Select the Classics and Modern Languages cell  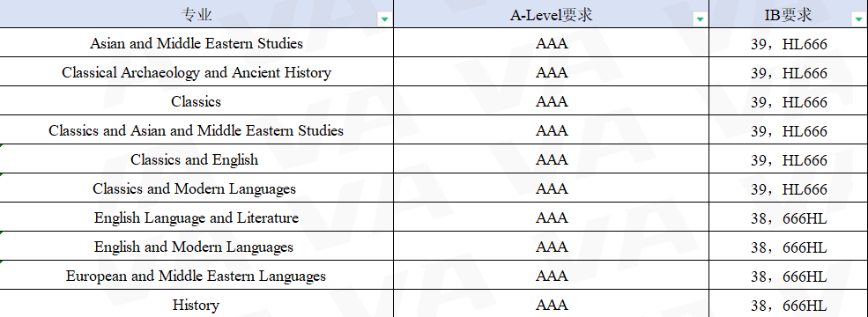pos(197,188)
